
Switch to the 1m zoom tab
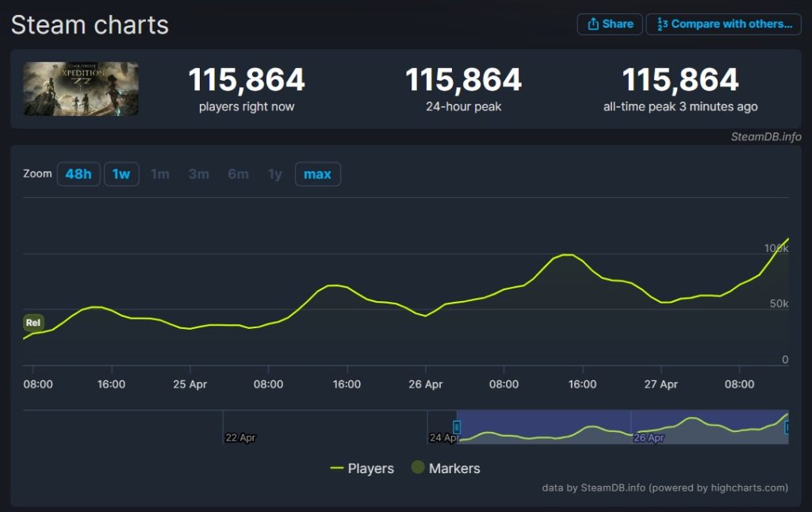click(x=159, y=174)
